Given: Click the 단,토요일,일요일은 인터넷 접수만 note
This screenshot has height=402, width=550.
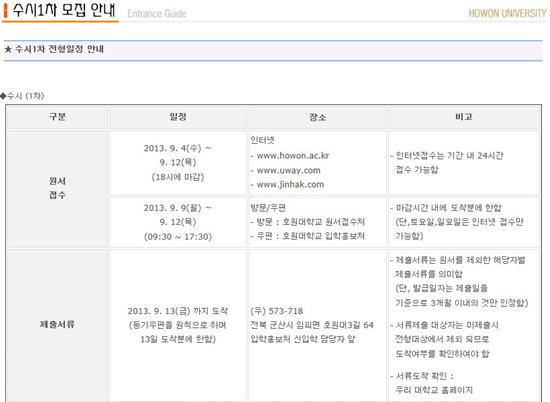Looking at the screenshot, I should coord(460,222).
